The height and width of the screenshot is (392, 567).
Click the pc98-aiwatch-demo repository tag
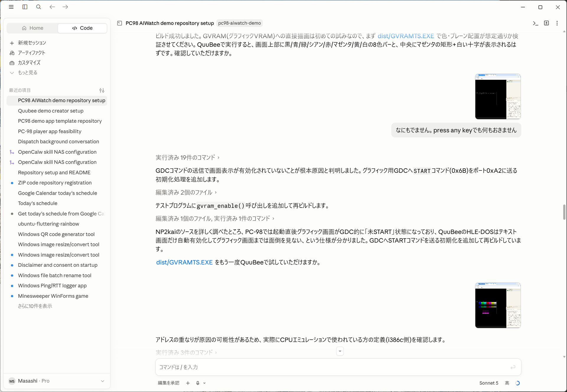[239, 23]
